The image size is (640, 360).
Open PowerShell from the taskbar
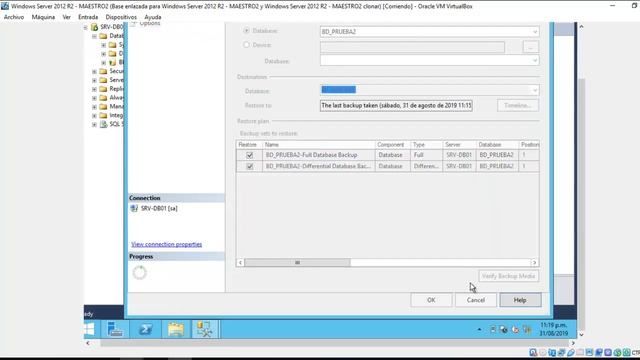(145, 329)
